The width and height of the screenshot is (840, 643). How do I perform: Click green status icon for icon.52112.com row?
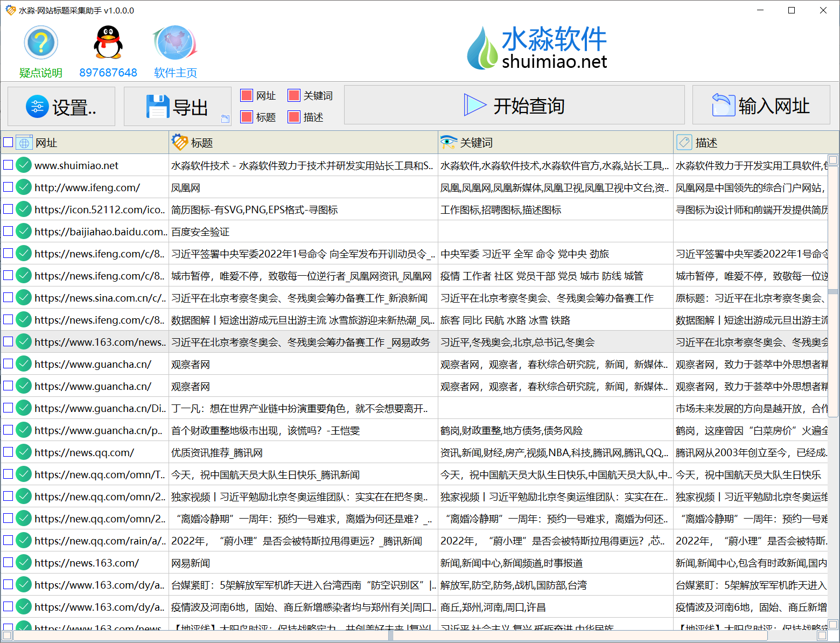pyautogui.click(x=24, y=209)
